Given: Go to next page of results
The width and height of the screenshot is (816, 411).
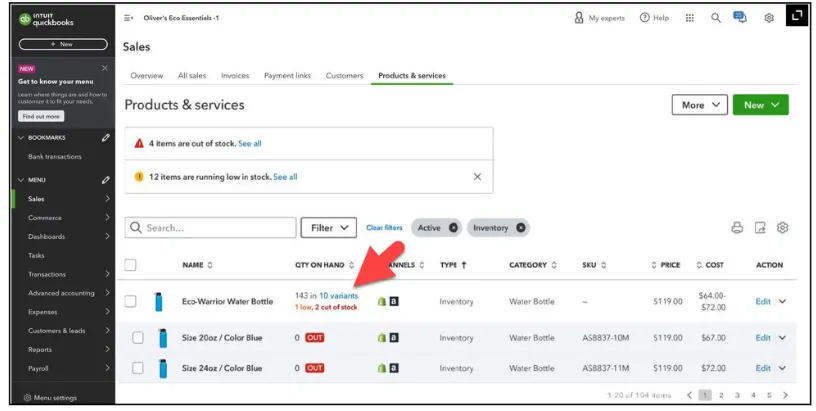Looking at the screenshot, I should pos(785,395).
